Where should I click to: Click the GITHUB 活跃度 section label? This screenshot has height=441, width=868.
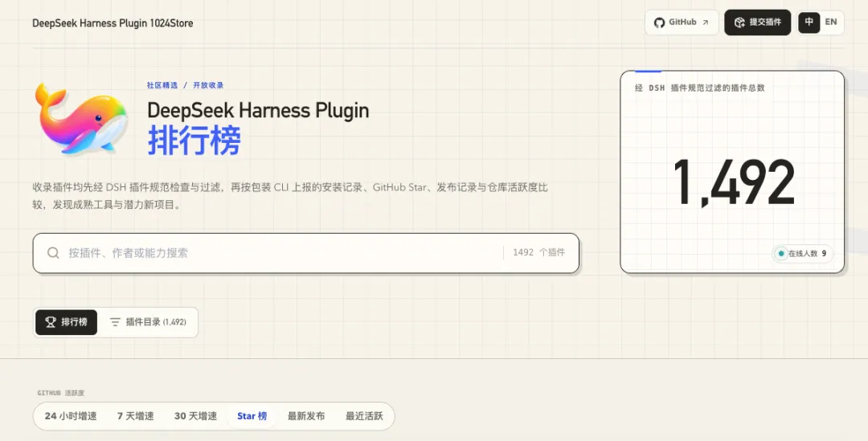coord(61,393)
